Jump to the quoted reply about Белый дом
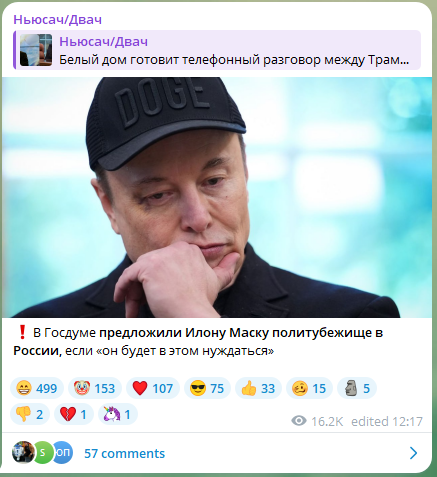 click(x=217, y=50)
